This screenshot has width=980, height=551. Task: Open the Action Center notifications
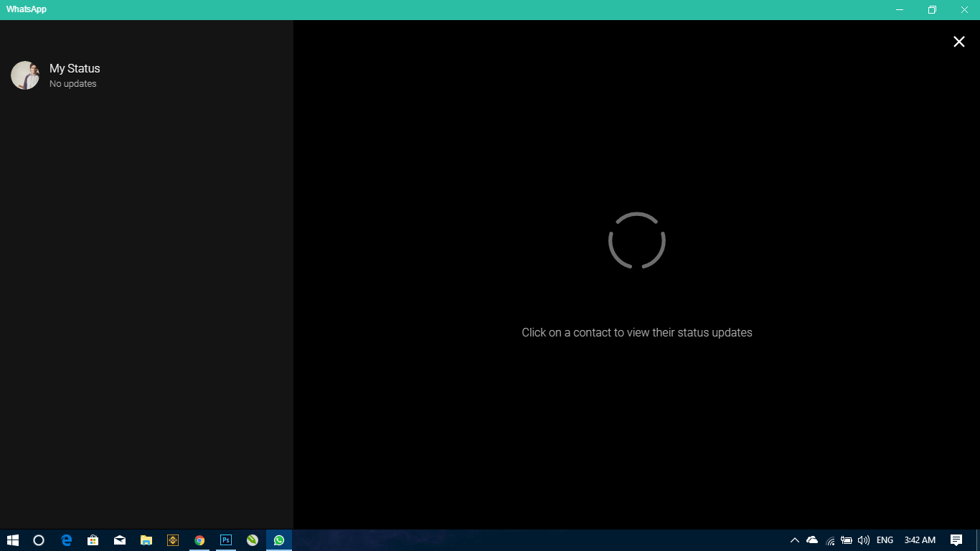pos(956,540)
